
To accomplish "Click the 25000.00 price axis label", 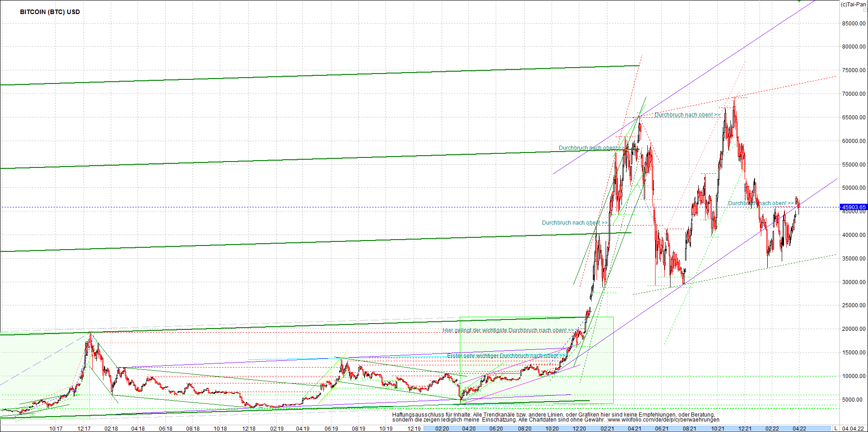I will [x=854, y=305].
